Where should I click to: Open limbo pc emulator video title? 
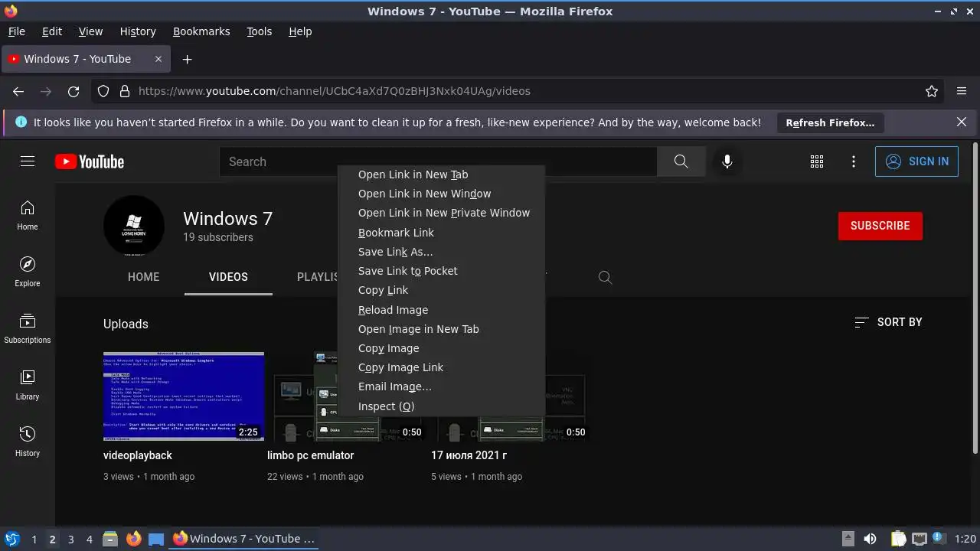click(x=311, y=455)
